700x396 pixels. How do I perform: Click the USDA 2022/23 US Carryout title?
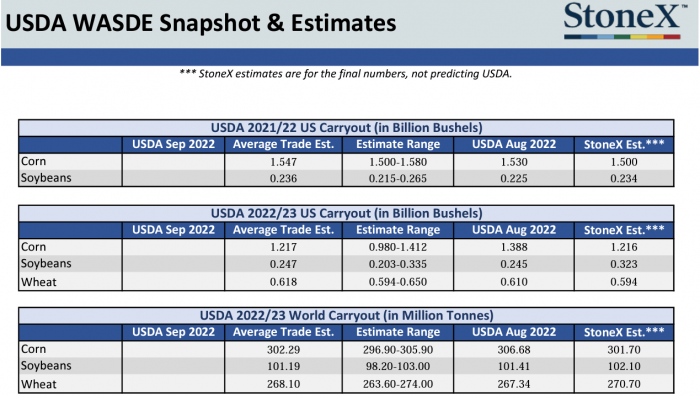[346, 213]
